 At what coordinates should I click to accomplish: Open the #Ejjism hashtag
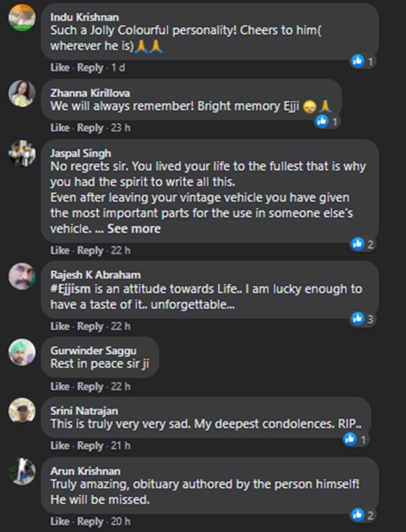tap(70, 289)
